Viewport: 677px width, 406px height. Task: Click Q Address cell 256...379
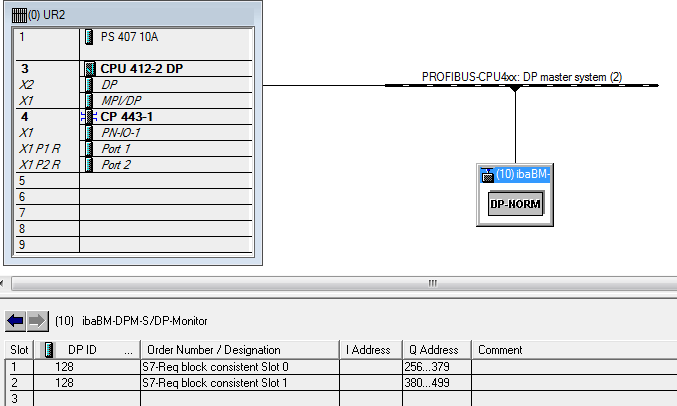click(x=437, y=367)
